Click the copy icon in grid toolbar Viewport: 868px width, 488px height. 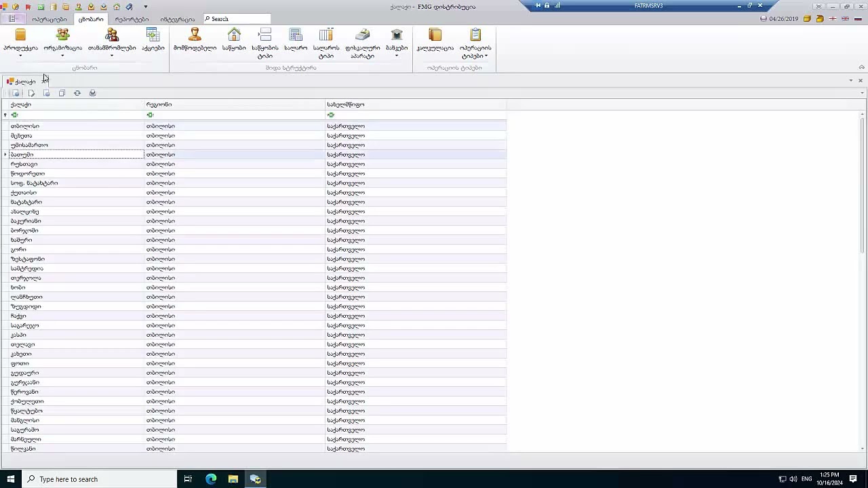click(x=62, y=93)
